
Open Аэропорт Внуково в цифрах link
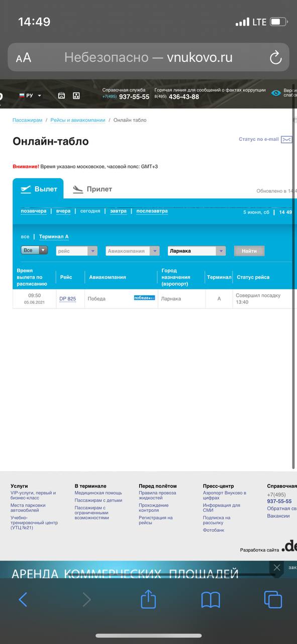225,496
